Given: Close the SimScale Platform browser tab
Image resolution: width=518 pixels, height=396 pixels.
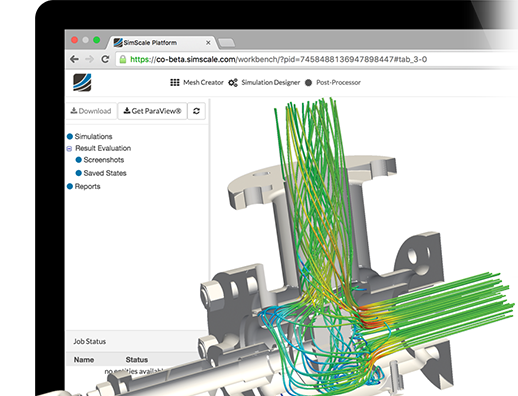Looking at the screenshot, I should click(x=208, y=43).
